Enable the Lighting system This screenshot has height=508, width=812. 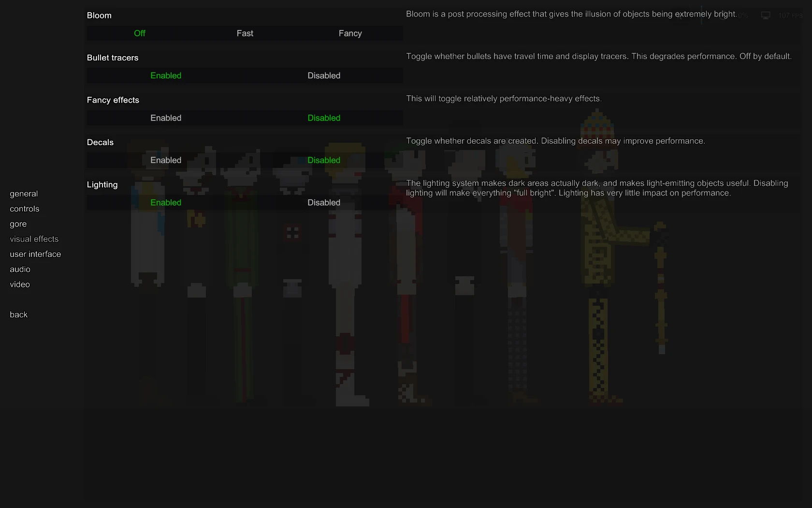(166, 203)
